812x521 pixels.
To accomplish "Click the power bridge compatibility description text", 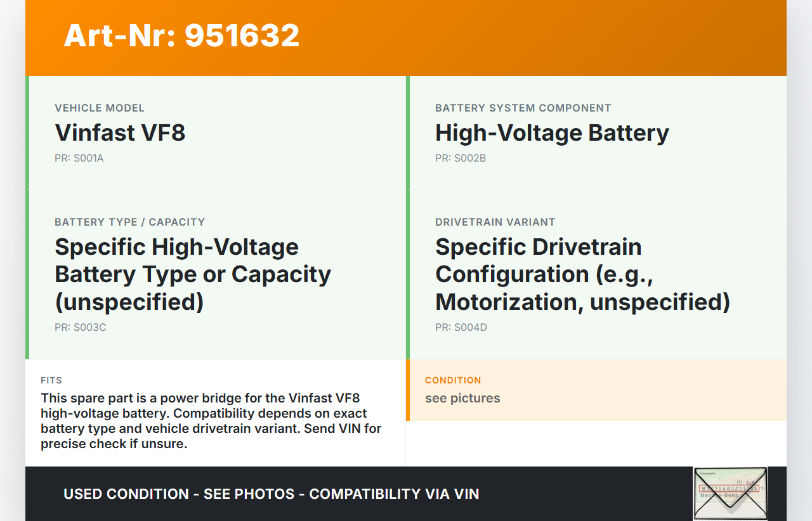I will pos(211,421).
